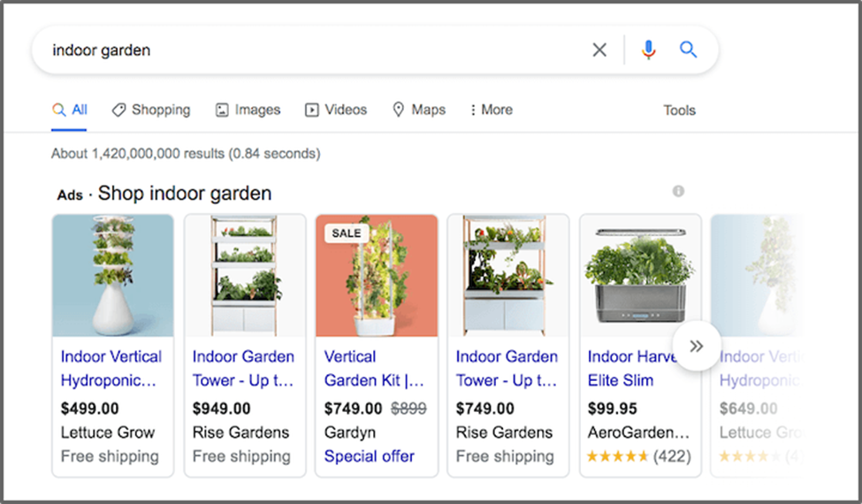Click the Special offer link from Gardyn
This screenshot has width=862, height=504.
coord(369,457)
